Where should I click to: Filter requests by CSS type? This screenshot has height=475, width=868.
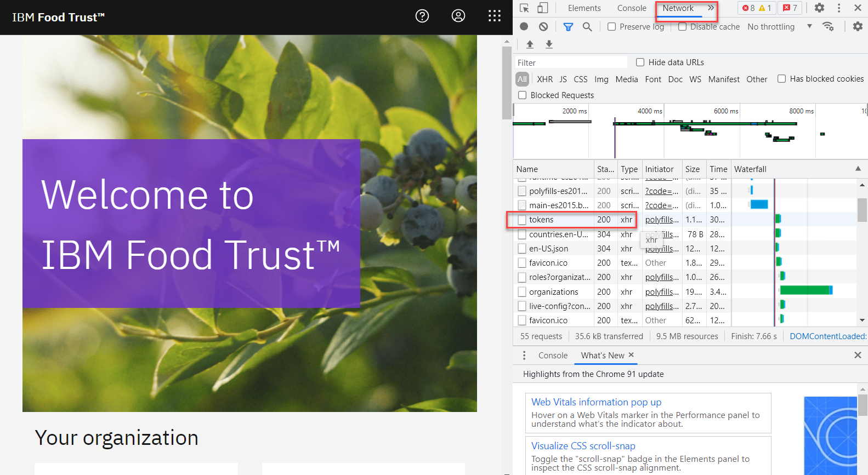pyautogui.click(x=580, y=79)
